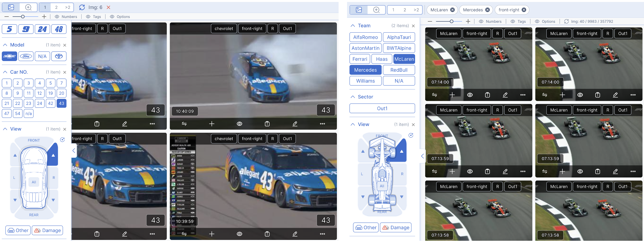Toggle Tags visibility in right toolbar
This screenshot has height=243, width=644.
[518, 21]
